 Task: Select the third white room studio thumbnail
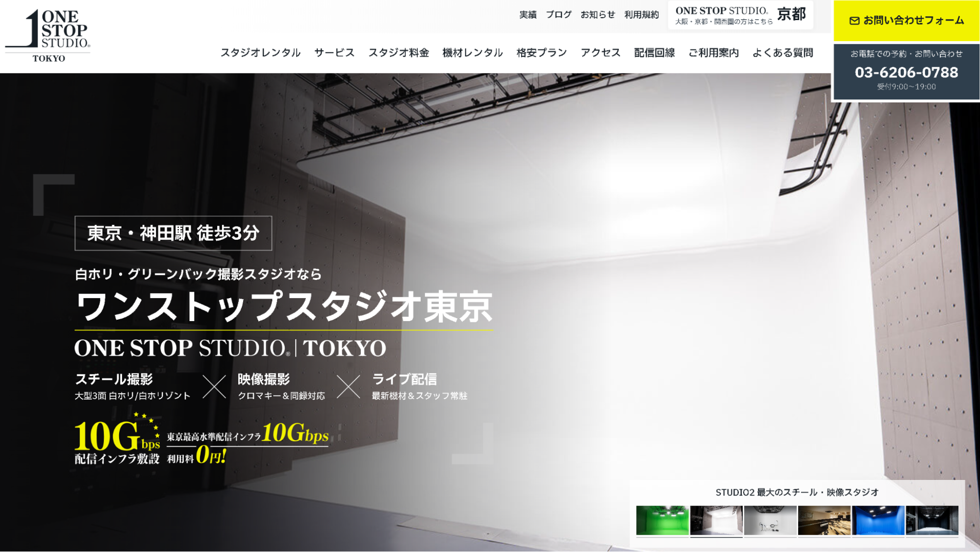click(x=770, y=520)
